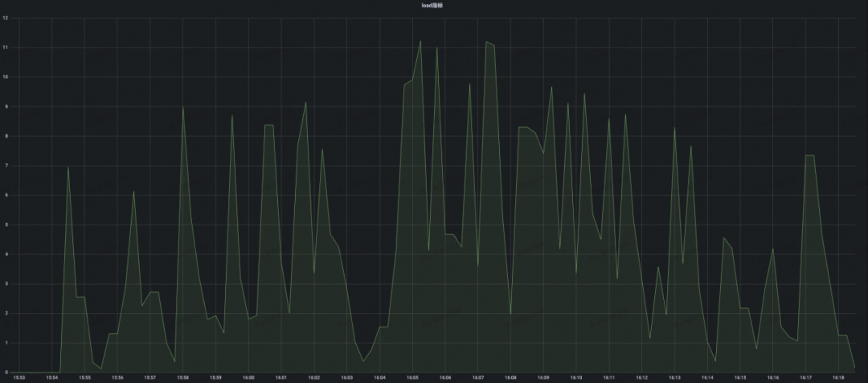
Task: Click the 16:18 time axis label
Action: (x=838, y=378)
